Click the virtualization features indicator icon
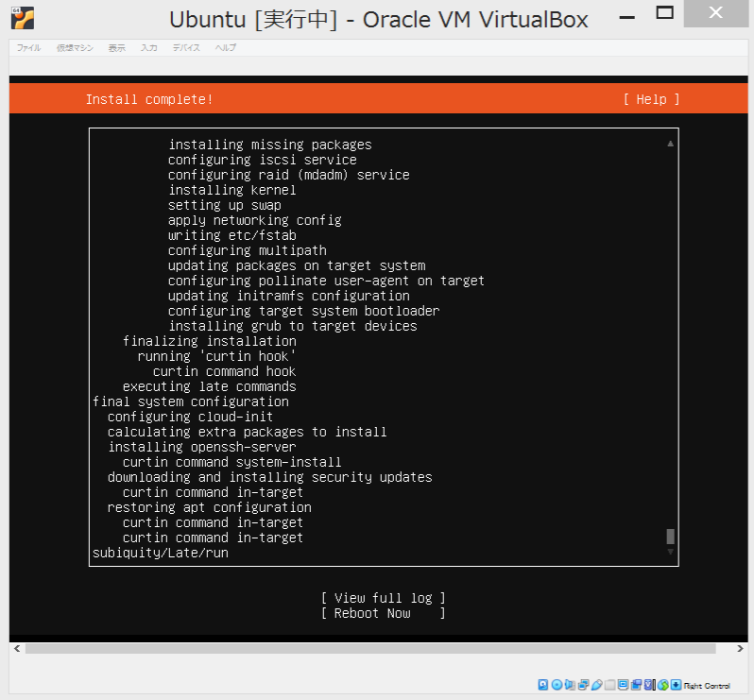 pyautogui.click(x=650, y=685)
